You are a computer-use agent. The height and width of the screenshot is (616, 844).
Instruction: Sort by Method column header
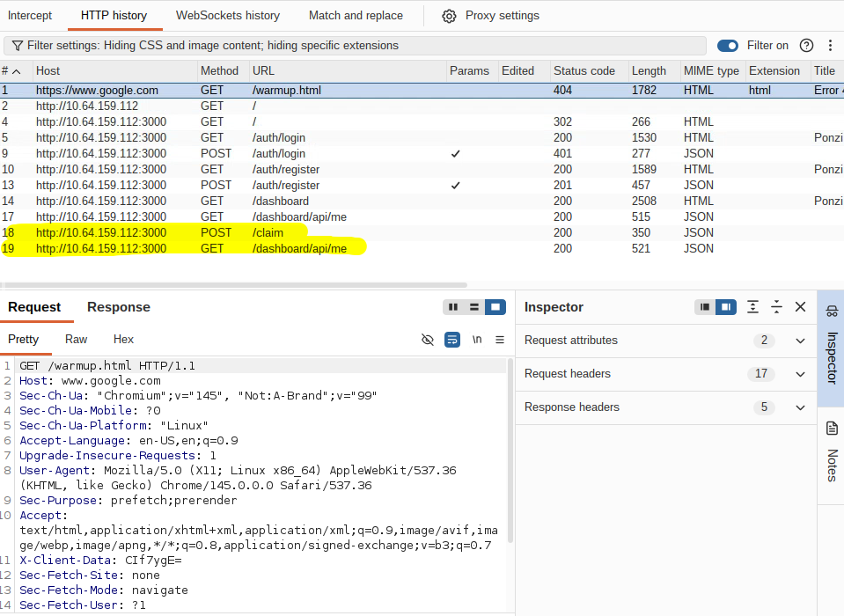tap(224, 71)
